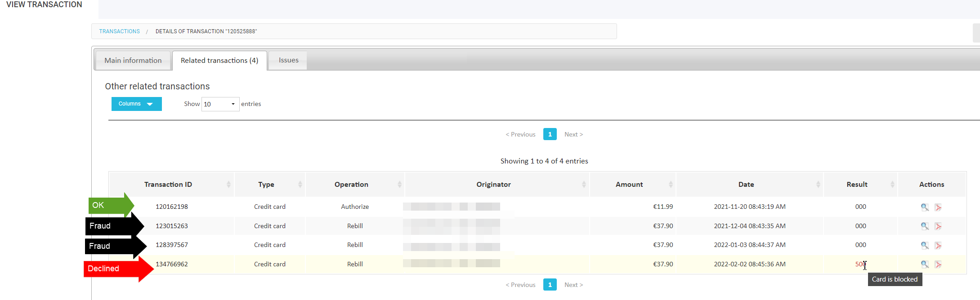Sort table by Result column arrows

(892, 185)
